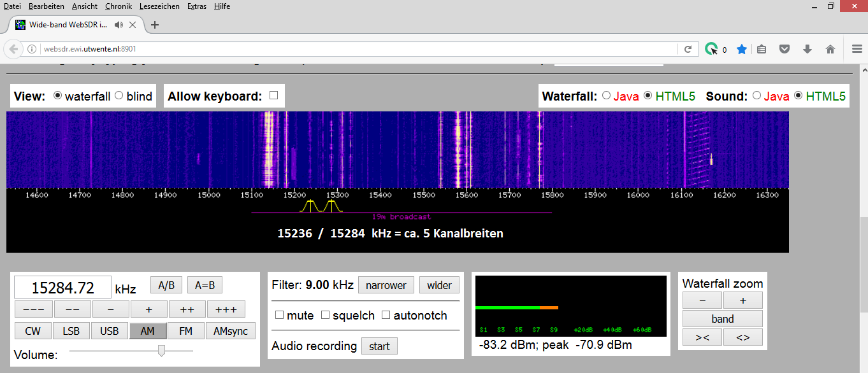Click the browser reload page icon

(688, 49)
